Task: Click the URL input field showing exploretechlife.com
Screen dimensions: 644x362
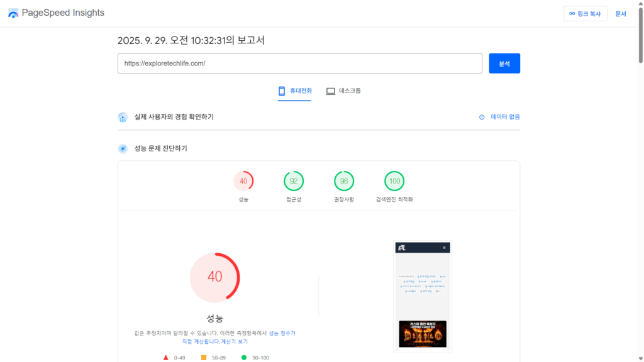Action: [x=300, y=63]
